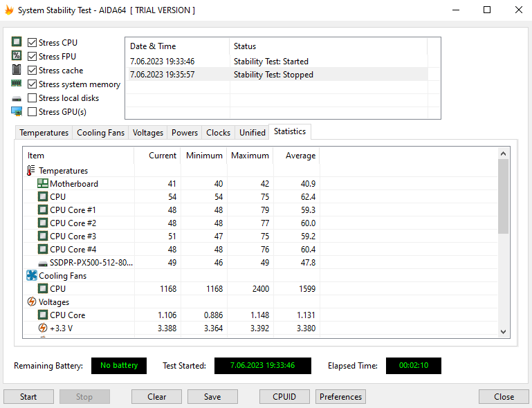
Task: Click the 'Temperatures' group heading
Action: (x=63, y=171)
